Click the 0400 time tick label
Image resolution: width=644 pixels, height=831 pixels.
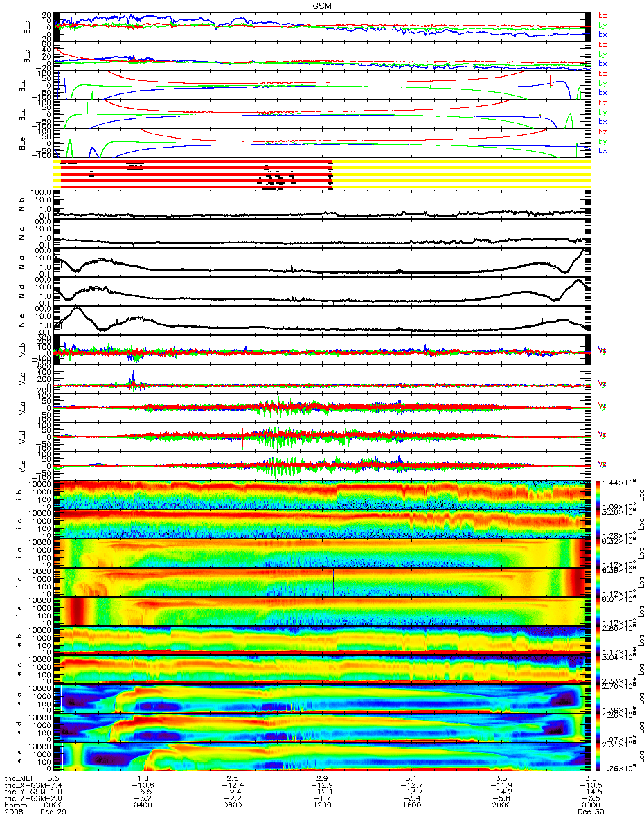coord(143,806)
